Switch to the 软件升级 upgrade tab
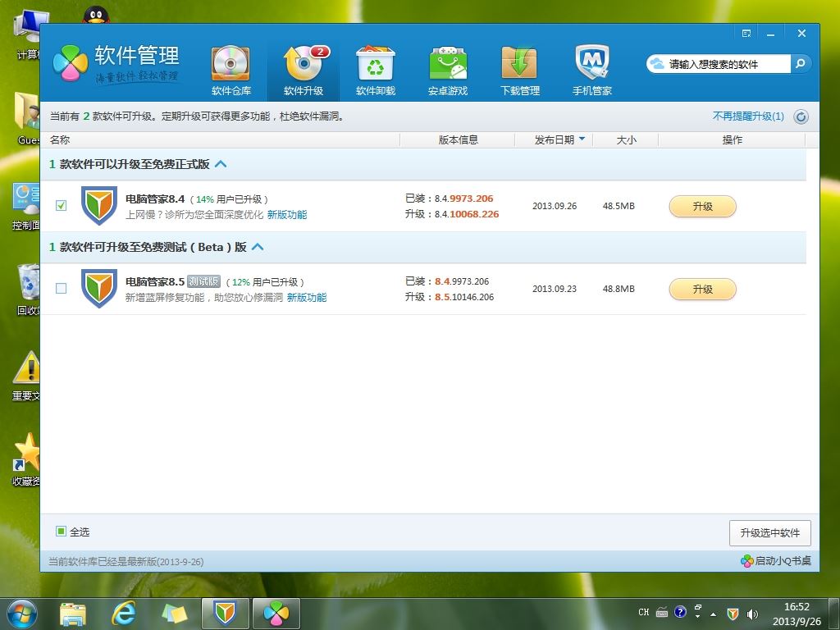 (304, 71)
